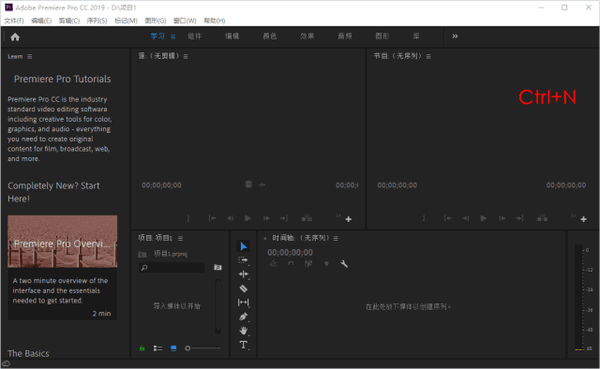Select the Track Select Forward tool

tap(243, 260)
